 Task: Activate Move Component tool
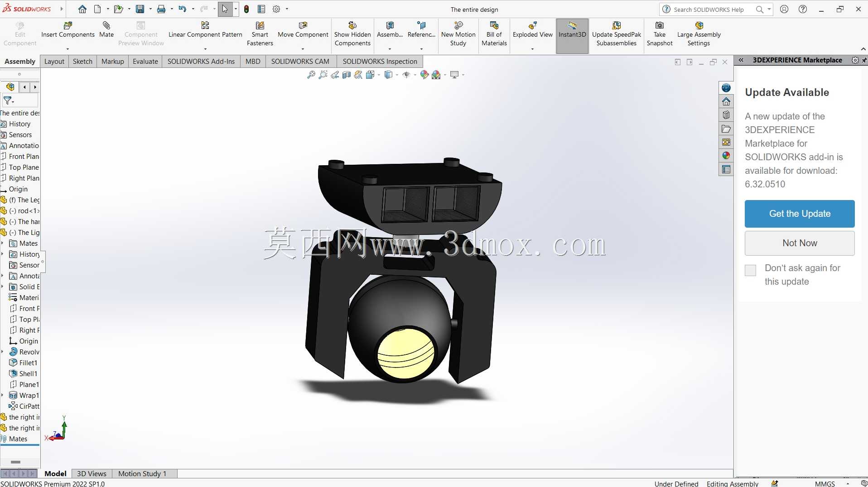coord(303,30)
